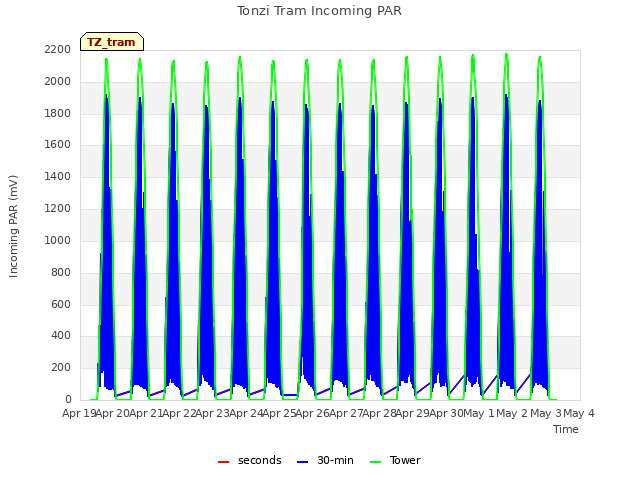
Task: Click the 2000 y-axis tick label
Action: [58, 81]
